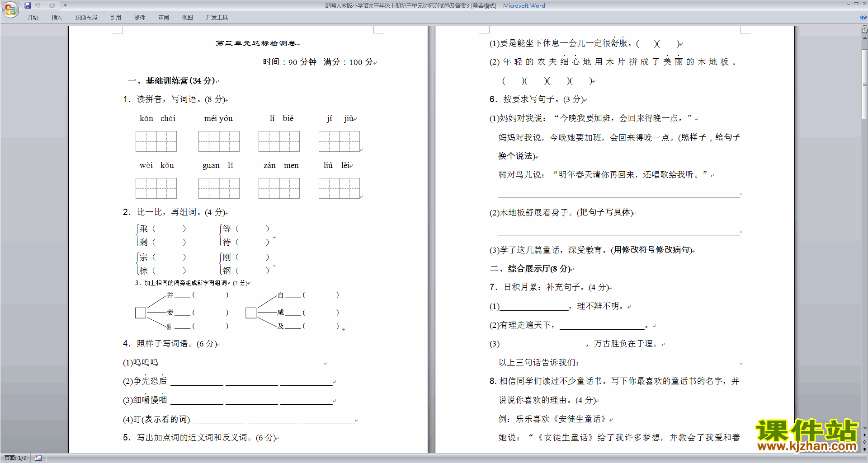Viewport: 868px width, 463px height.
Task: Click the Undo arrow icon
Action: 38,5
